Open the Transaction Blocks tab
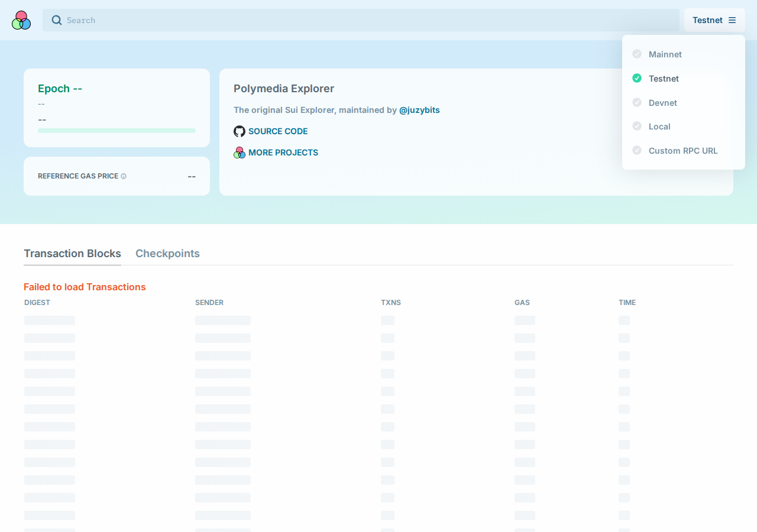This screenshot has width=757, height=532. click(72, 254)
